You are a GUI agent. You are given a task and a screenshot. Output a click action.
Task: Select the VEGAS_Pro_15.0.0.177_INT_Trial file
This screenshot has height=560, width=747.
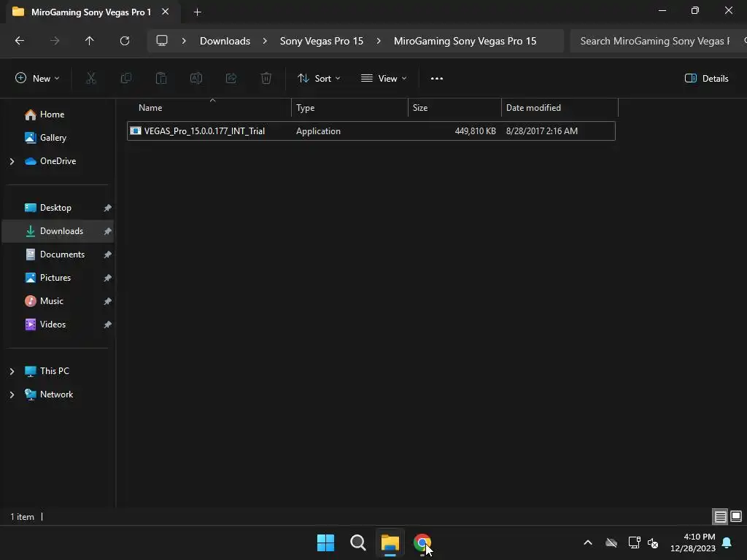[371, 131]
